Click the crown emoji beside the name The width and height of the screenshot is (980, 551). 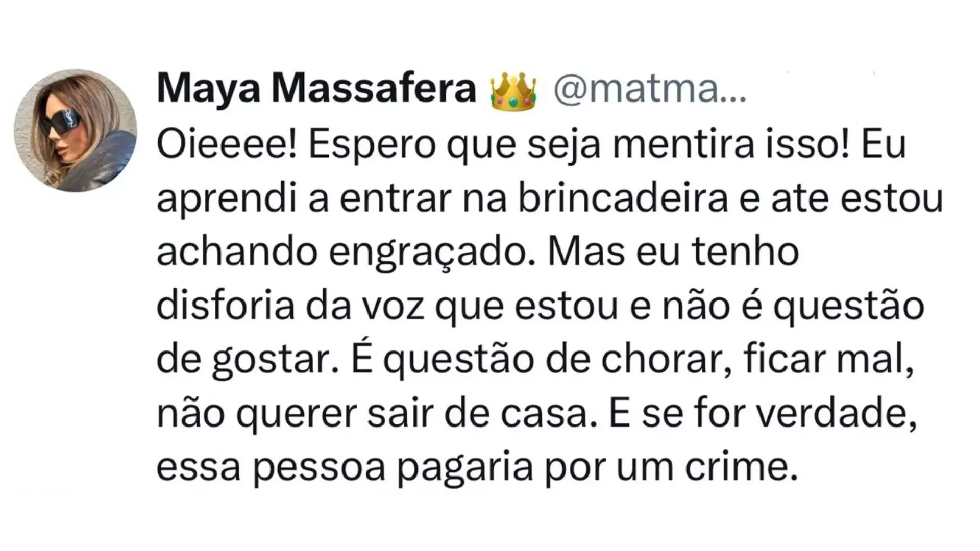513,91
